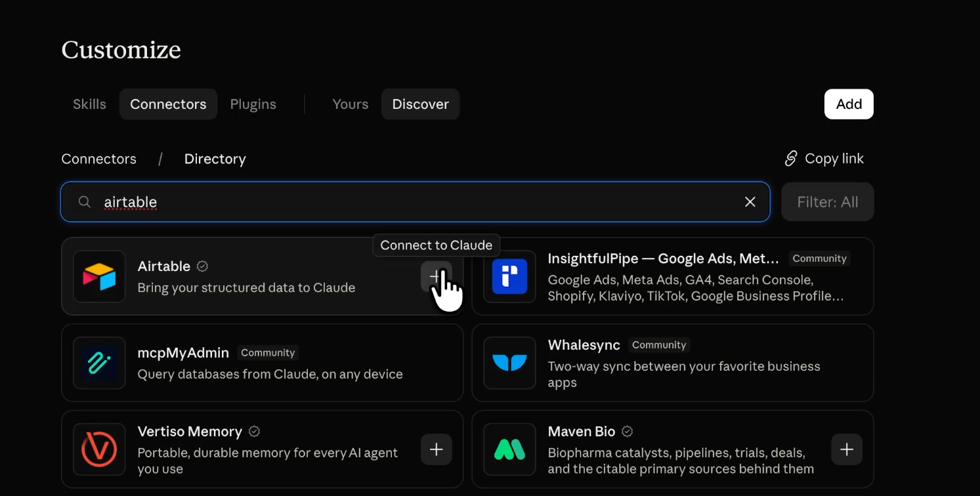Click 'Google Ads, Meta Ads, GA4' description
Image resolution: width=980 pixels, height=496 pixels.
point(696,288)
